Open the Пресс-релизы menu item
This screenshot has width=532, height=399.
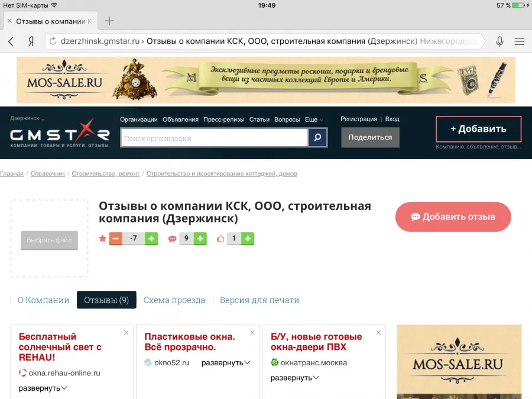224,119
